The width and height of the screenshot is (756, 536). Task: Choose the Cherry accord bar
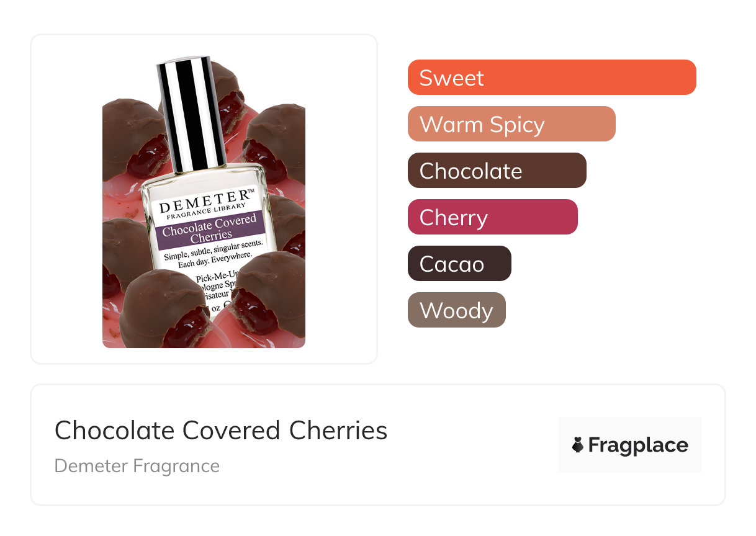coord(493,217)
